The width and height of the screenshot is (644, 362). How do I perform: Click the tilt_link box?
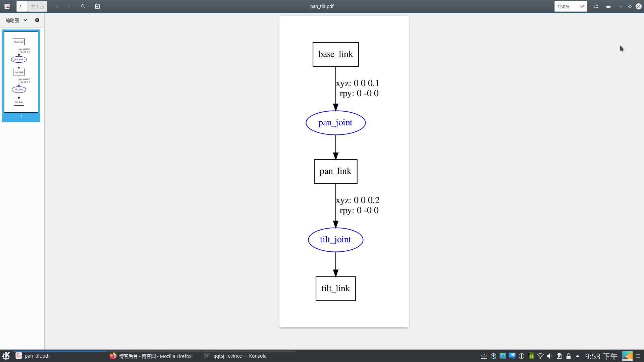(335, 289)
